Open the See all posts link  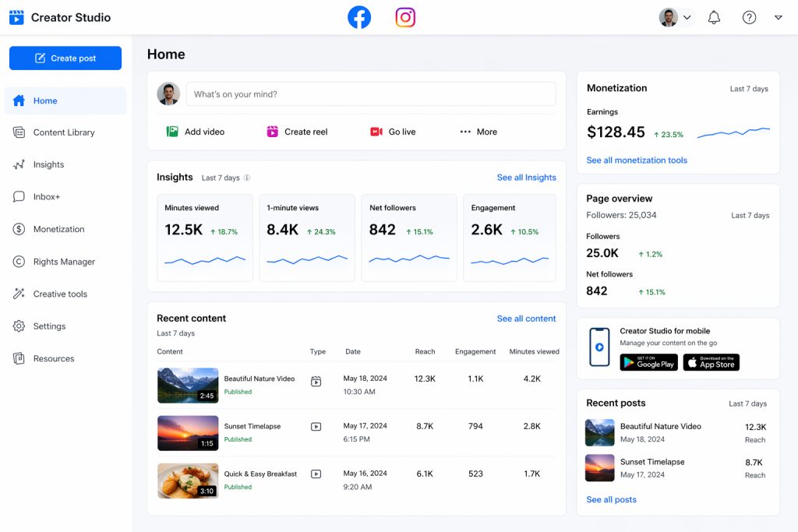pos(611,499)
